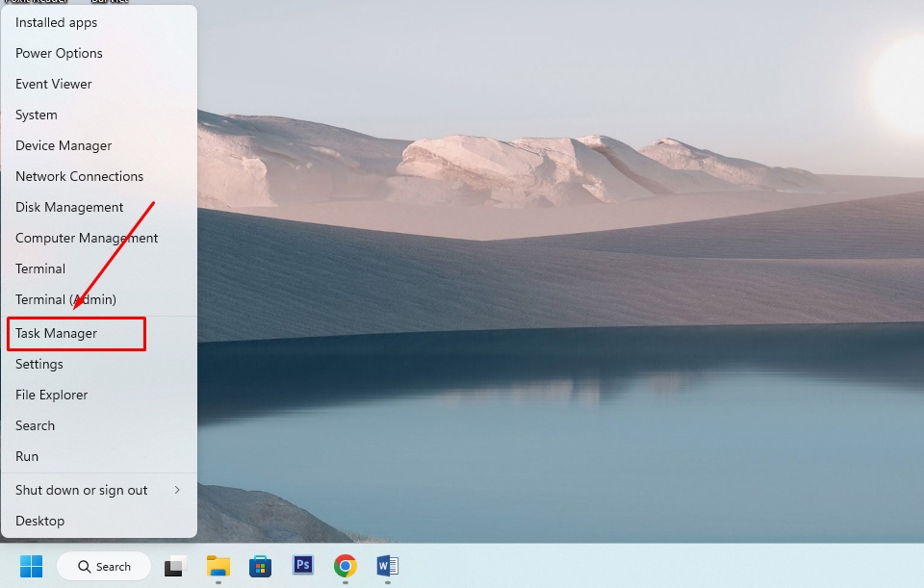The width and height of the screenshot is (924, 588).
Task: Open the Settings entry
Action: pos(38,364)
